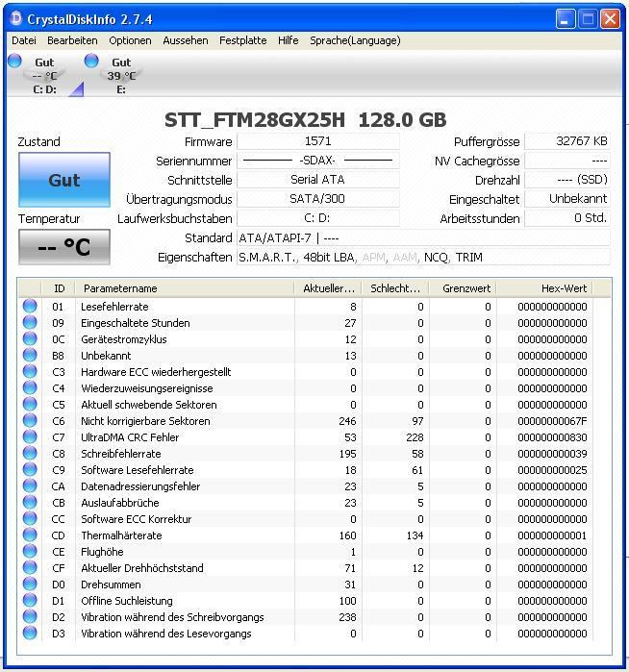Open the Datei menu

pyautogui.click(x=24, y=40)
